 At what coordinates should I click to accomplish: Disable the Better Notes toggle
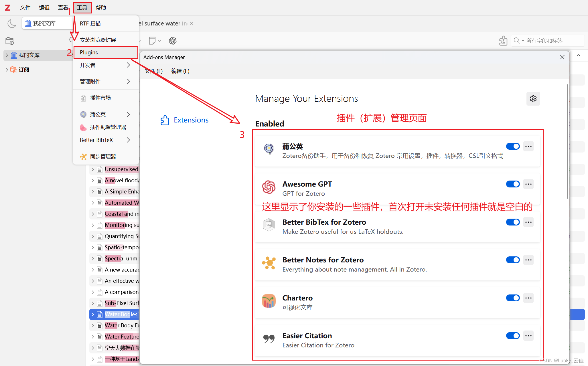(x=513, y=260)
